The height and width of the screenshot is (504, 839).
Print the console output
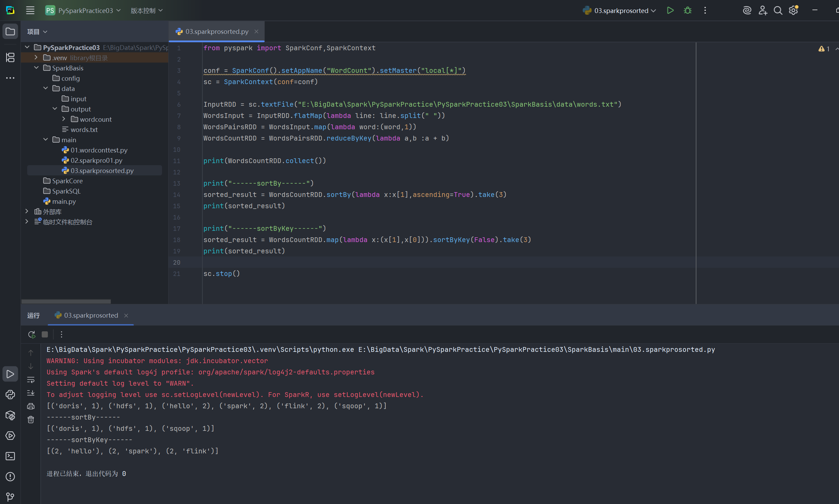(x=31, y=406)
